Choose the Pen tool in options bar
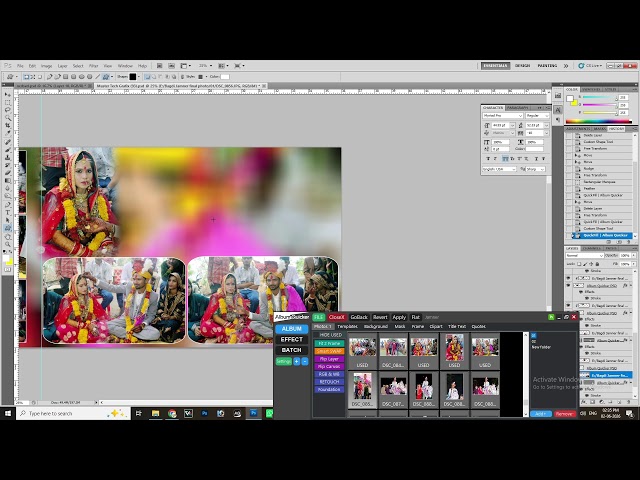 coord(49,77)
